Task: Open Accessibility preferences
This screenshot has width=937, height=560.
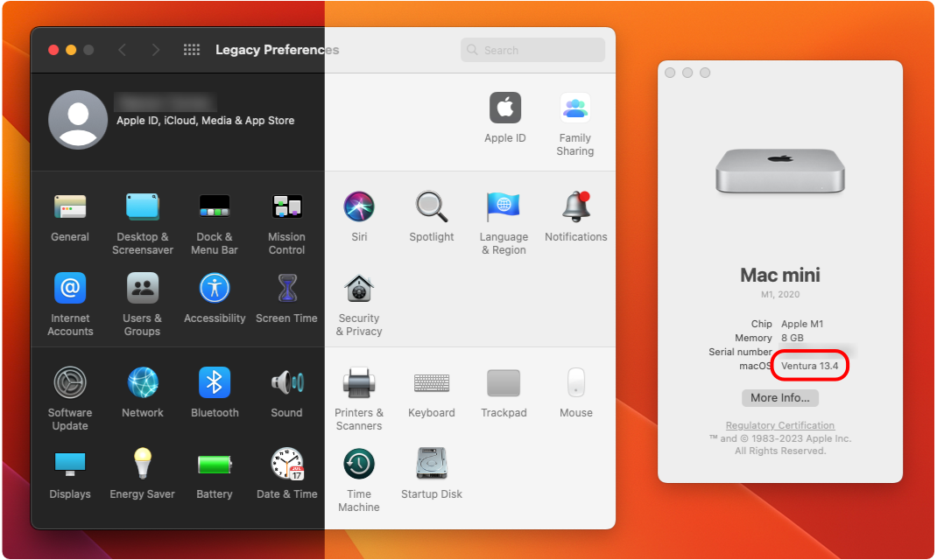Action: coord(215,289)
